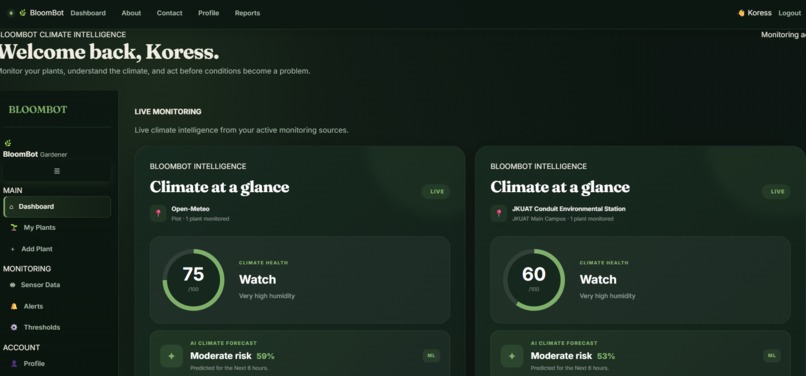806x376 pixels.
Task: Open Alerts in the sidebar
Action: [x=33, y=306]
